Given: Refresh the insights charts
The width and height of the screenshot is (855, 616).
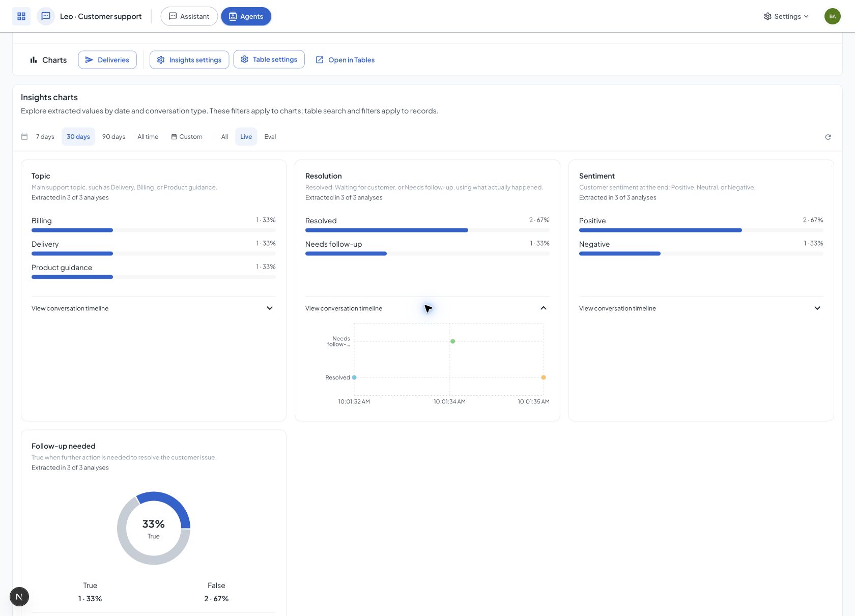Looking at the screenshot, I should coord(828,137).
